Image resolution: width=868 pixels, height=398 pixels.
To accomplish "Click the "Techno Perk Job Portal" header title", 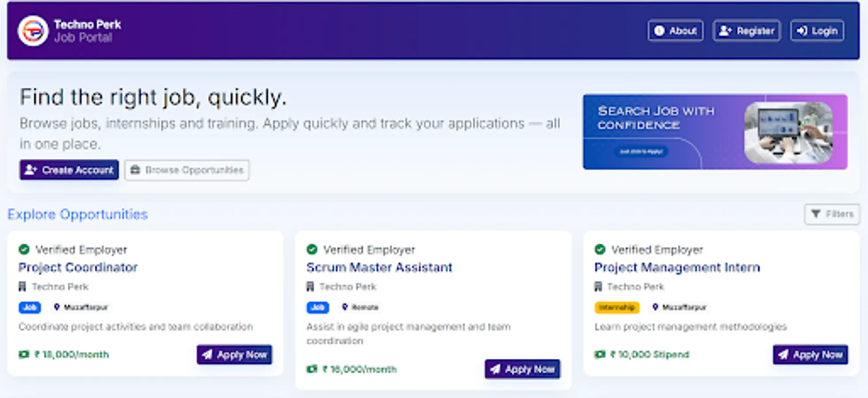I will [88, 31].
